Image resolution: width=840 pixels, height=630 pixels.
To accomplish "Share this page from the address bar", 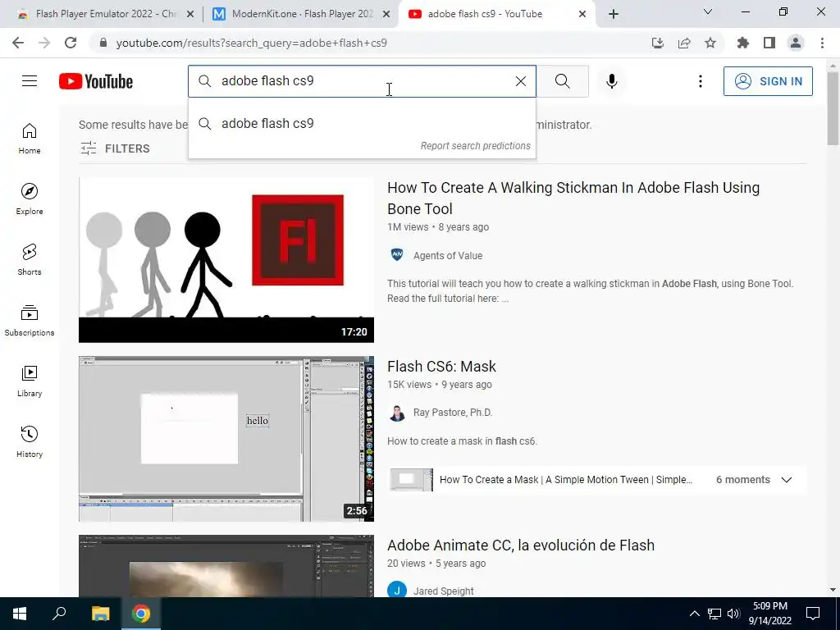I will (x=684, y=43).
